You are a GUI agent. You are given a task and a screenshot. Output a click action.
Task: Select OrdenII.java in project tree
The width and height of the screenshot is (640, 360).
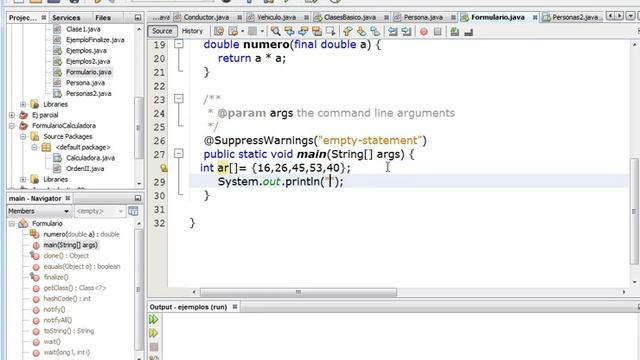click(x=85, y=169)
